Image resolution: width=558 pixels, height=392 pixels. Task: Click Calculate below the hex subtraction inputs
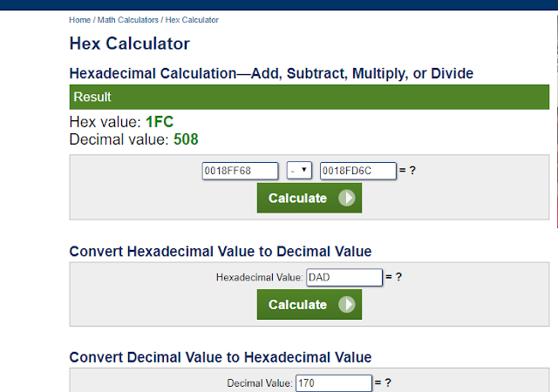310,198
